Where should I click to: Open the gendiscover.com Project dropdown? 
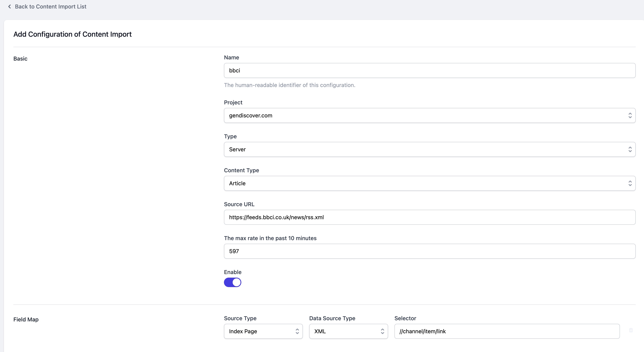coord(425,115)
